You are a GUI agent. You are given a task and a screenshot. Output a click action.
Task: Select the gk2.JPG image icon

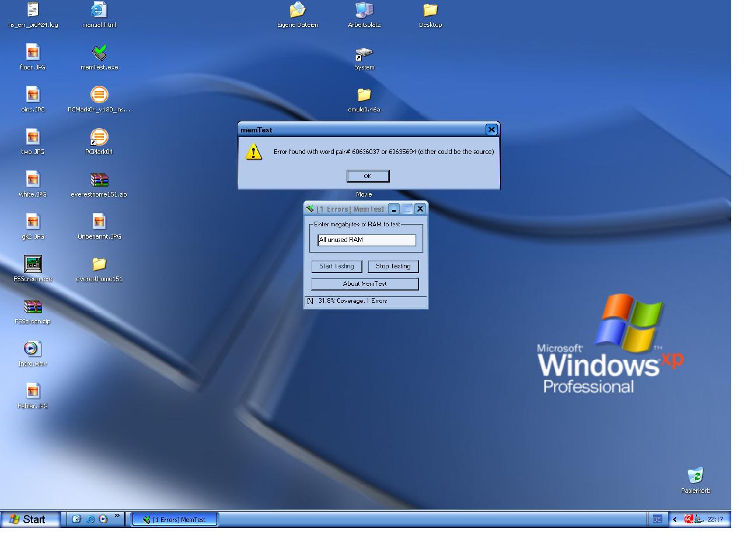[x=33, y=222]
